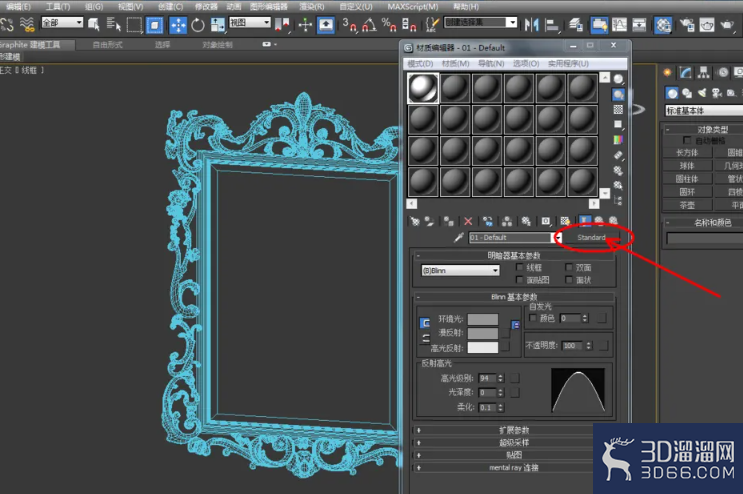Enable 双面 (2-Sided) checkbox

pos(569,268)
